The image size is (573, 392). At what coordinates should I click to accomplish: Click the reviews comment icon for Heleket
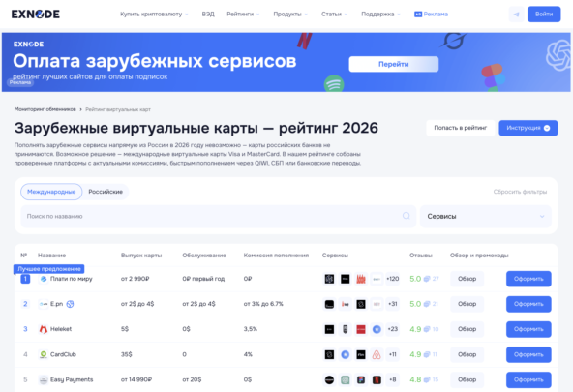(427, 329)
